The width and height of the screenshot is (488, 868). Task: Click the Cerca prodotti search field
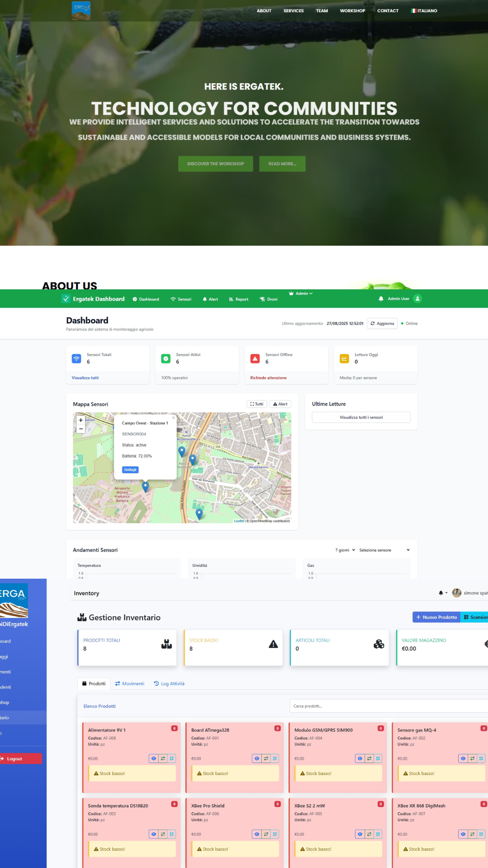click(x=389, y=706)
